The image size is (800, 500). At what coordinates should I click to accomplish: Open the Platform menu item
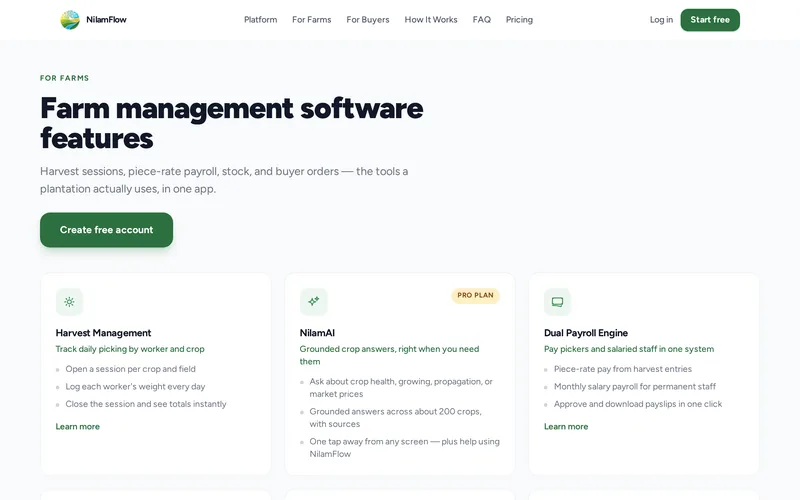(260, 20)
